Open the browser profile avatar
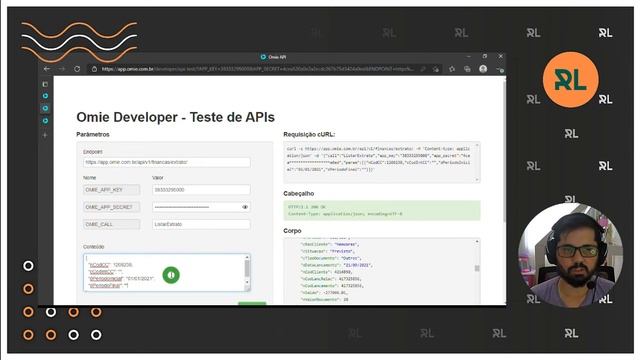The image size is (640, 360). coord(483,69)
